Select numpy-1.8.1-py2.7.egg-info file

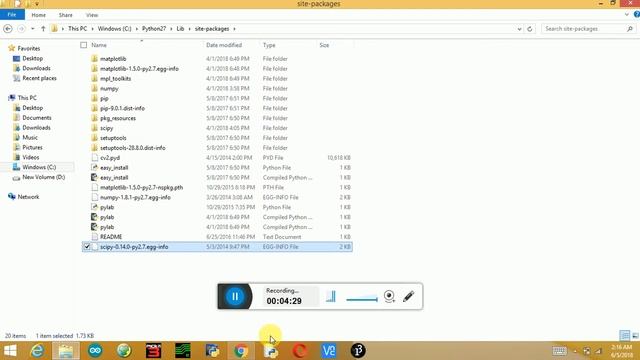point(135,197)
